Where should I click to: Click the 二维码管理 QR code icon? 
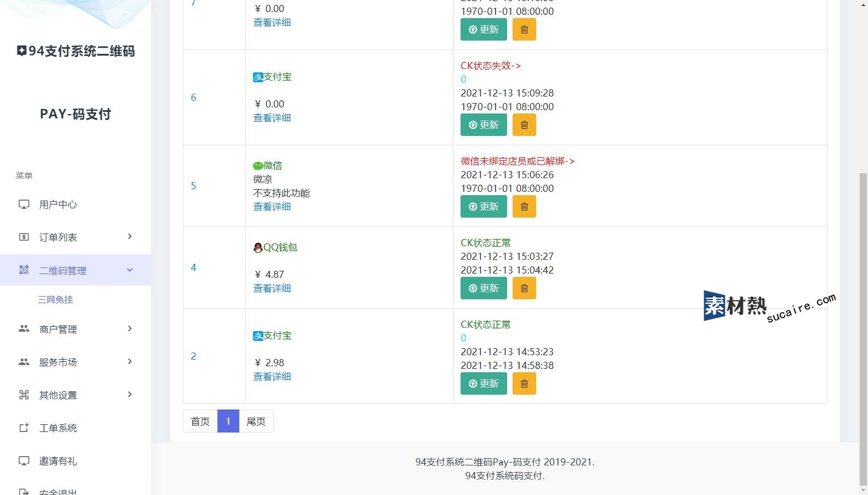[24, 270]
